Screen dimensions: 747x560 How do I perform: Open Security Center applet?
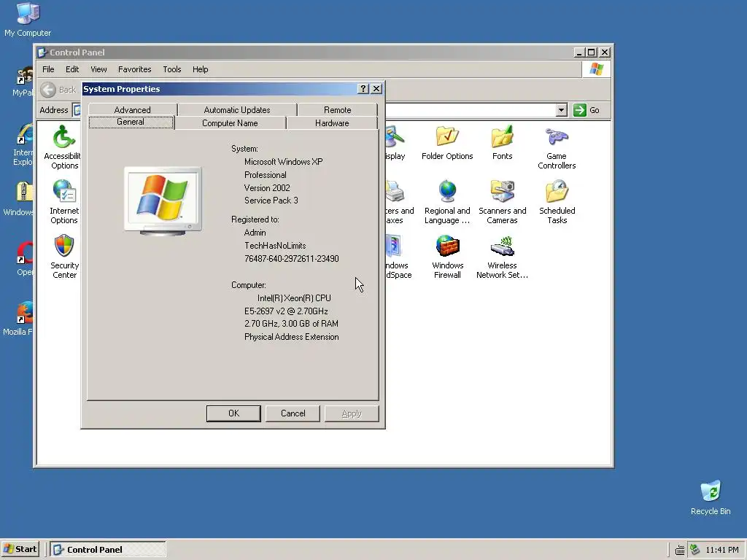point(64,257)
